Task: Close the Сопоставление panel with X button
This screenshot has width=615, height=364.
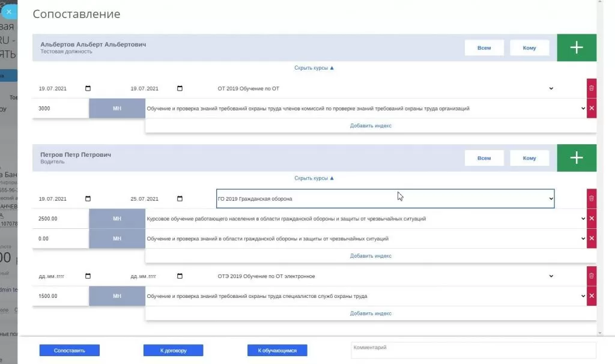Action: 8,11
